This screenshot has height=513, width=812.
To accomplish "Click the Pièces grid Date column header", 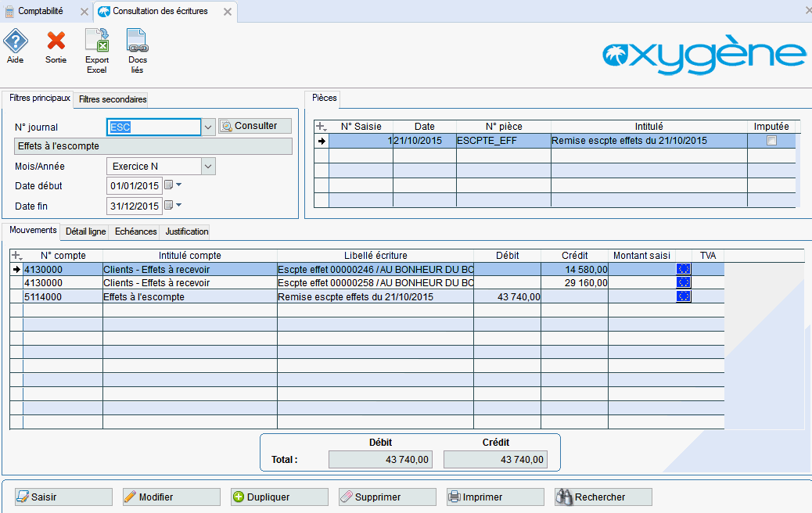I will [425, 127].
